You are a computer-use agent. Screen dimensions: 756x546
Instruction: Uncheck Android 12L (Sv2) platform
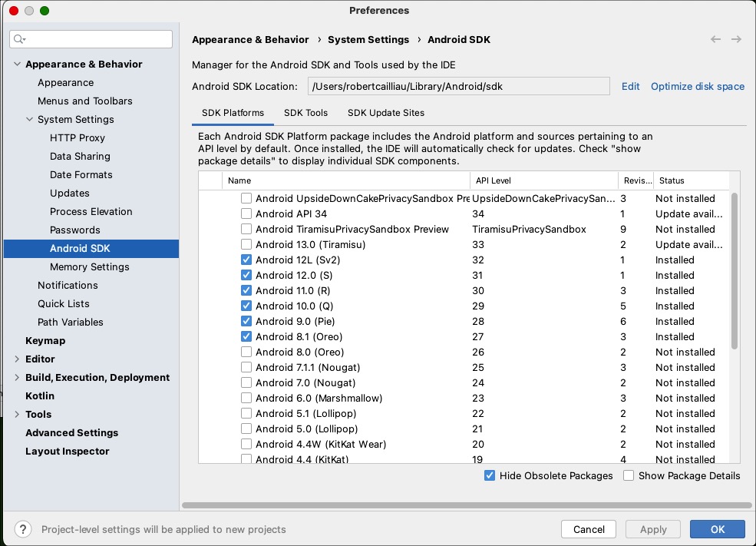[x=246, y=260]
